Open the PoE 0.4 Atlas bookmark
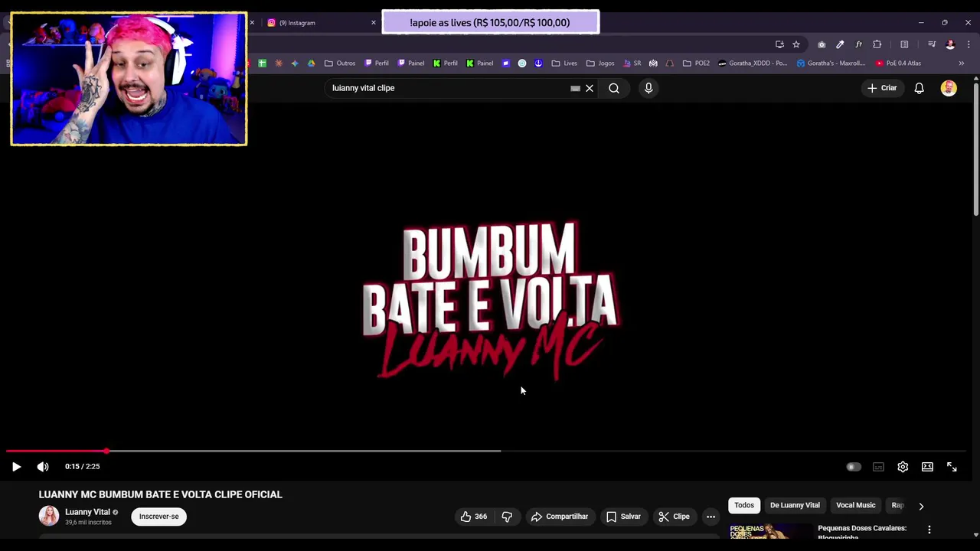The height and width of the screenshot is (551, 980). (x=899, y=64)
